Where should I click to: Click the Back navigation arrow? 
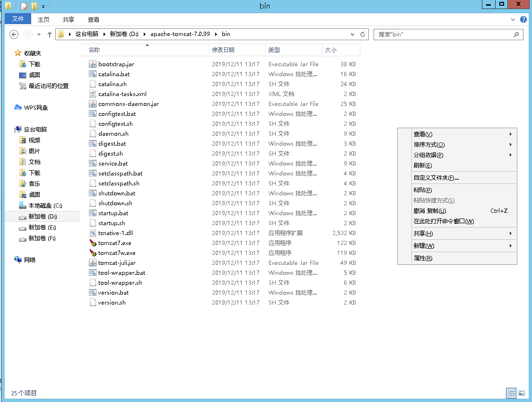point(14,35)
